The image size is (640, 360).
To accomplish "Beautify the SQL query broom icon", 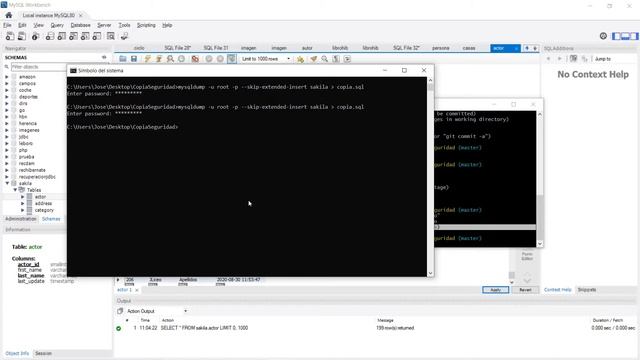I will (x=313, y=59).
